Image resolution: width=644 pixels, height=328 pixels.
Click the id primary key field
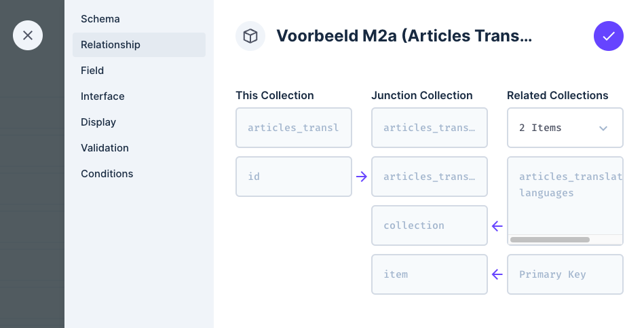(x=293, y=177)
